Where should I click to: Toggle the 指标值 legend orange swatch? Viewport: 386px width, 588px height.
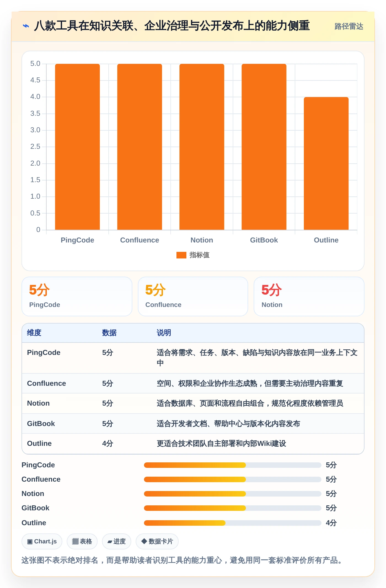click(x=181, y=255)
